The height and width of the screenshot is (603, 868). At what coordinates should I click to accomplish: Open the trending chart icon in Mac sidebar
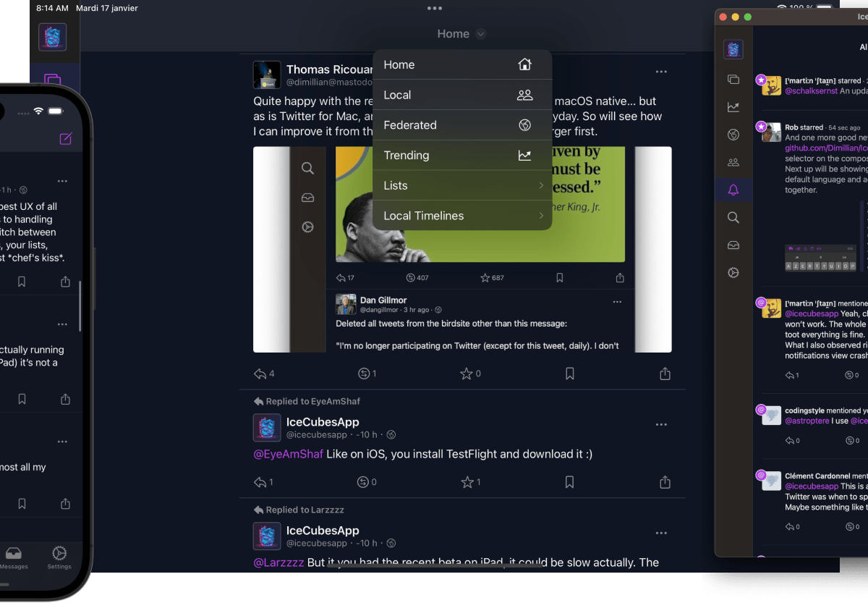[x=733, y=107]
